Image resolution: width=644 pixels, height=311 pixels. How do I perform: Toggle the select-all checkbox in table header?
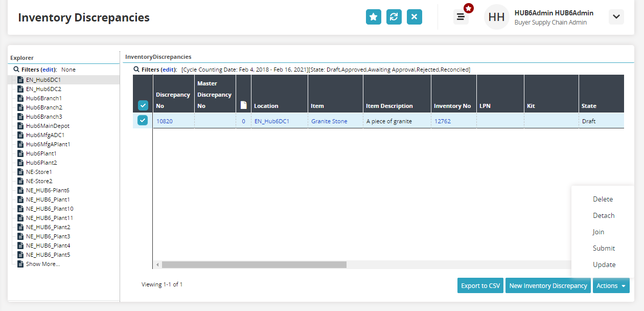click(143, 105)
